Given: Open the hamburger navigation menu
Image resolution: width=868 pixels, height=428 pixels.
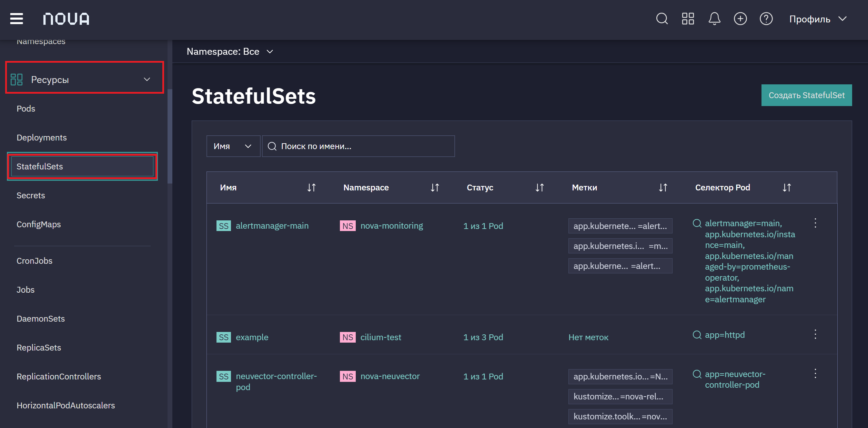Looking at the screenshot, I should (17, 19).
